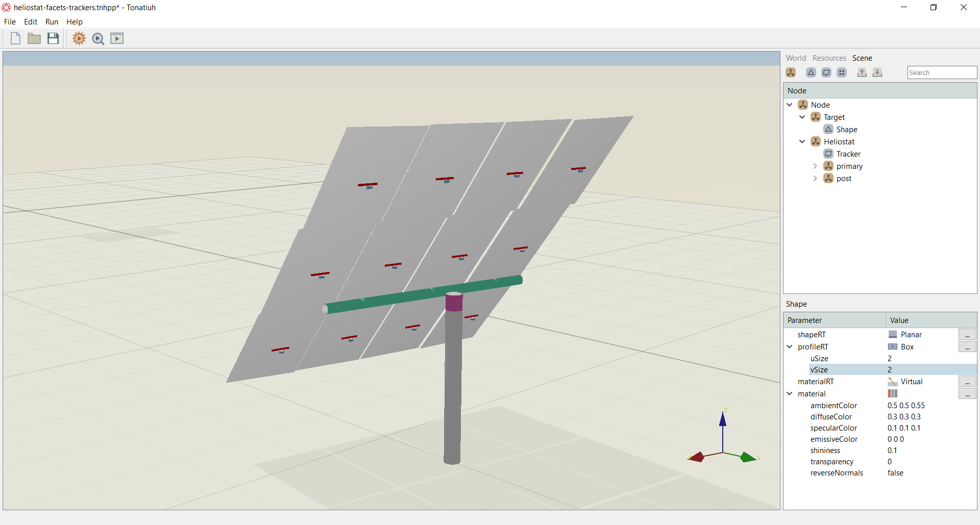Insert a shape with the triangle icon
The width and height of the screenshot is (980, 525).
click(811, 72)
